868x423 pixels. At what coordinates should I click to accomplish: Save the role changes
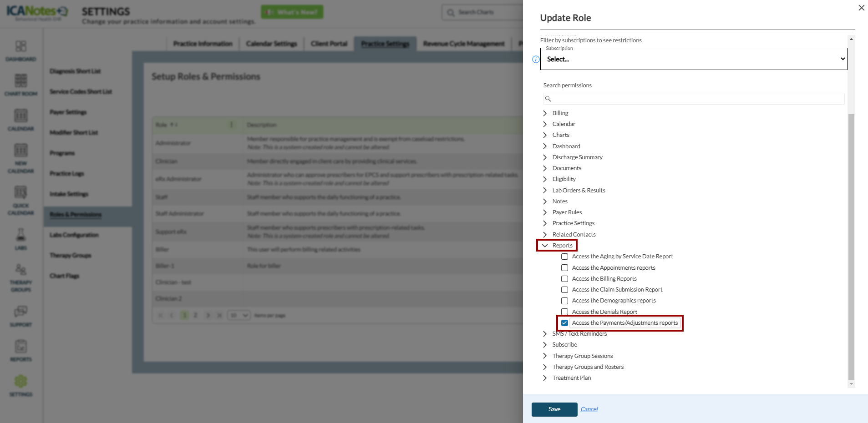[554, 409]
